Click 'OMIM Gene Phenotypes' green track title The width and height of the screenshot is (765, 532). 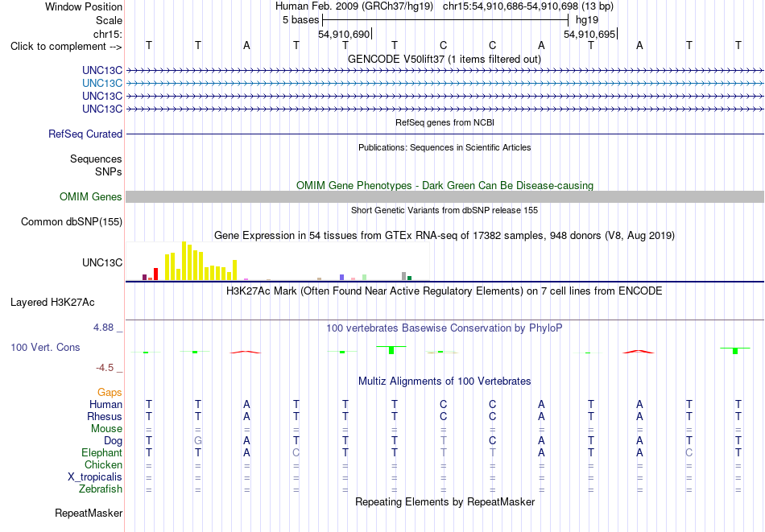[445, 186]
